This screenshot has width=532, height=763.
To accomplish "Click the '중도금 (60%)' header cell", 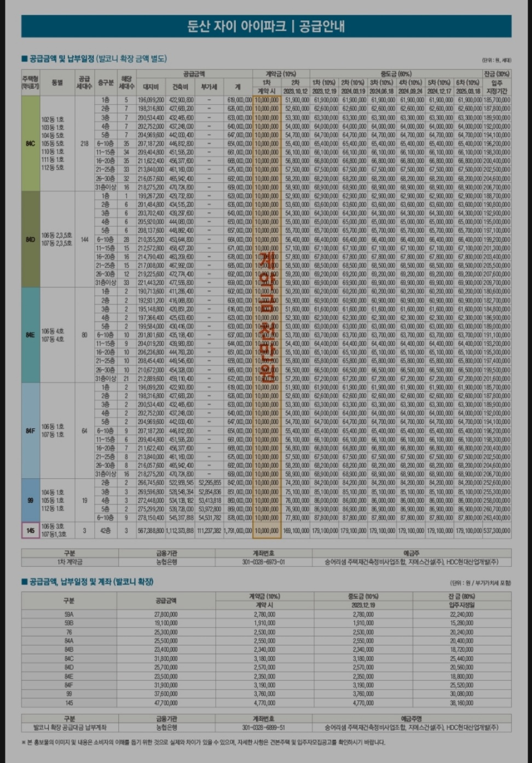I will point(396,73).
